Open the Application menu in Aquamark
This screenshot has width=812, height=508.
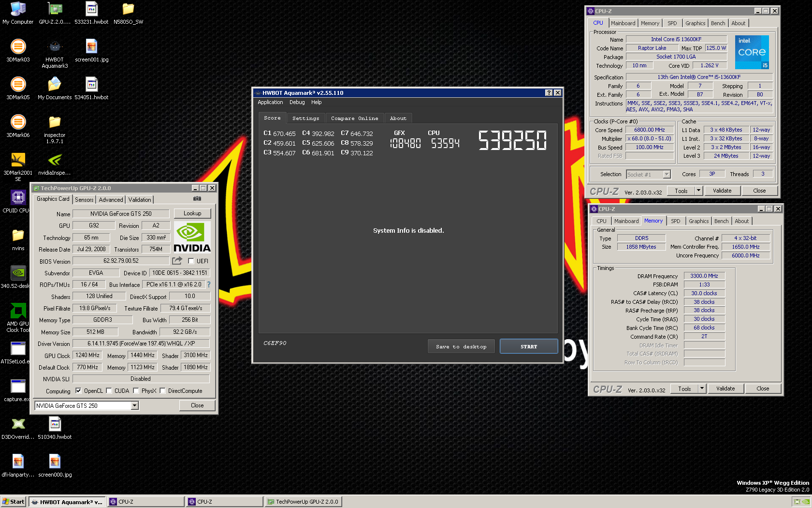point(270,102)
